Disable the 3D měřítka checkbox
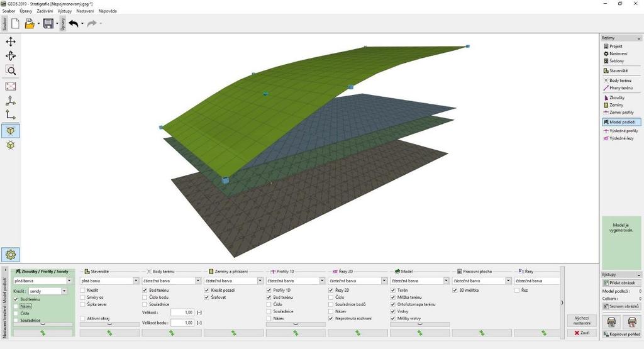The width and height of the screenshot is (644, 349). click(455, 291)
